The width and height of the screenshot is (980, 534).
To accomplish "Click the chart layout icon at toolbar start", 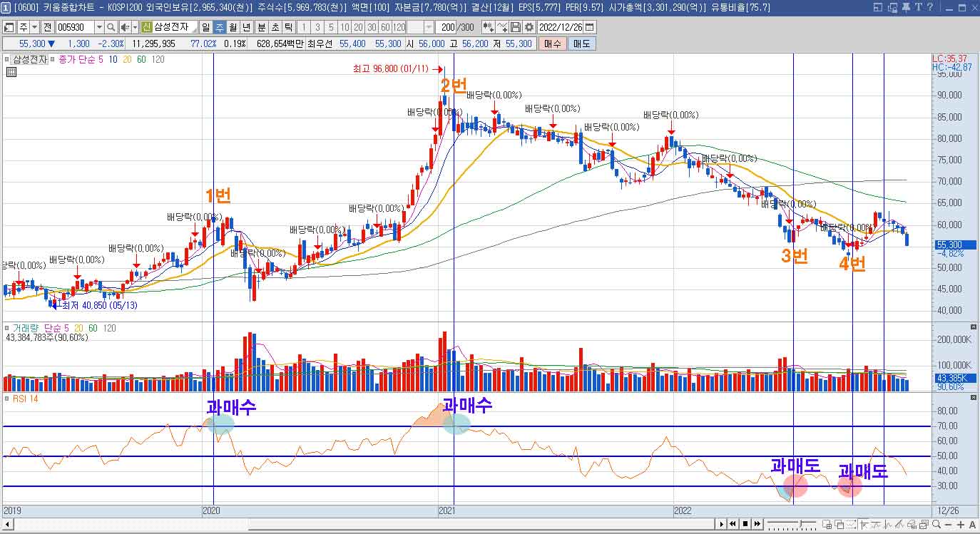I will 9,27.
